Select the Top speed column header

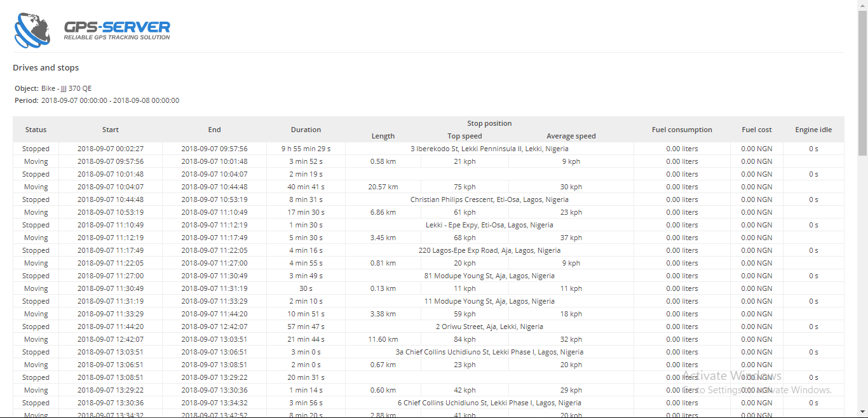pos(465,136)
